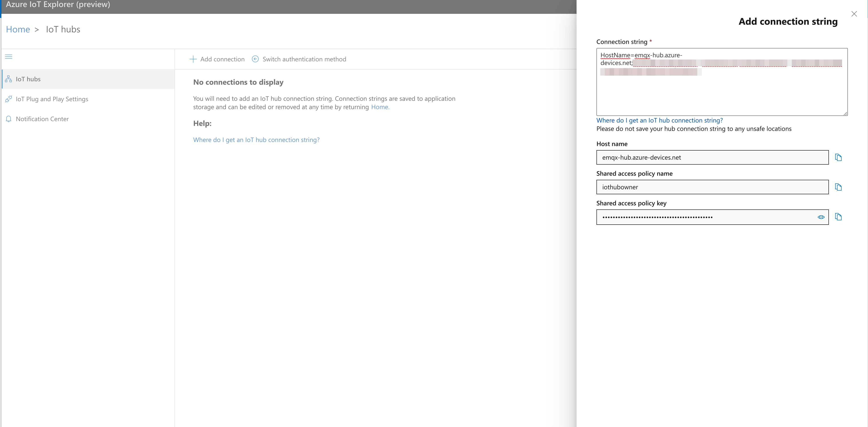Screen dimensions: 868x427
Task: Click the link icon beside IoT Plug and Play Settings
Action: pos(8,99)
